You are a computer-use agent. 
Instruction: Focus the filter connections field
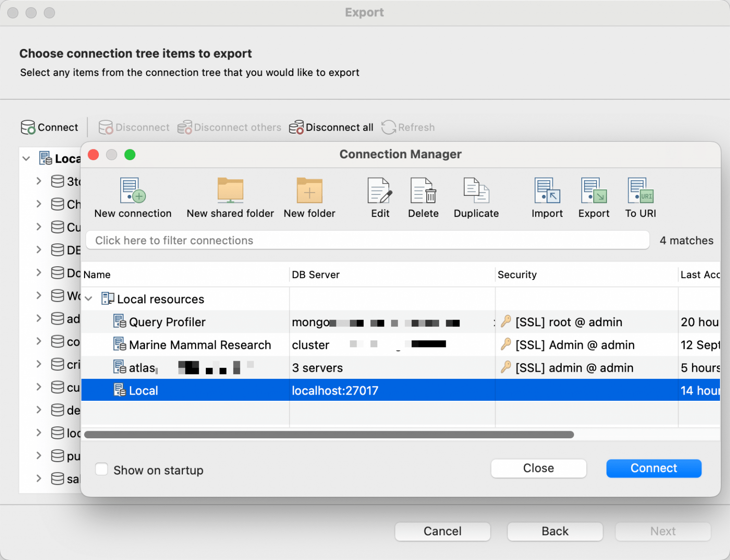coord(367,241)
